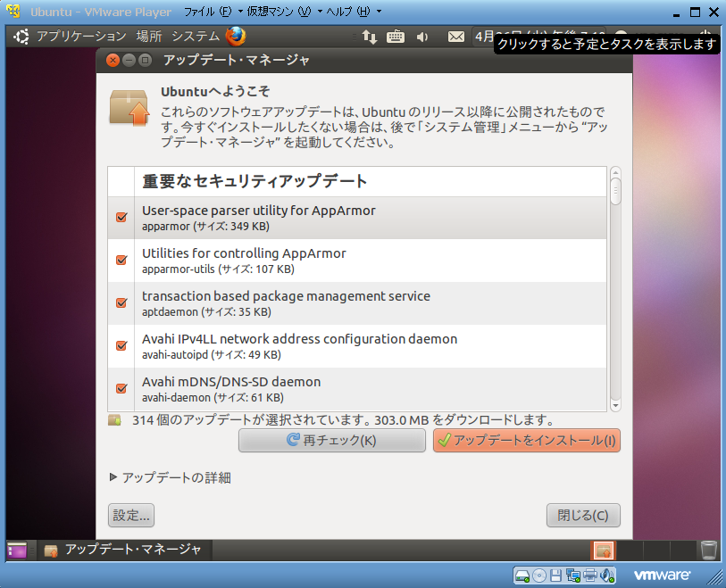Select 'Avahi IPv4LL network address configuration daemon' row
This screenshot has height=588, width=726.
[x=357, y=346]
